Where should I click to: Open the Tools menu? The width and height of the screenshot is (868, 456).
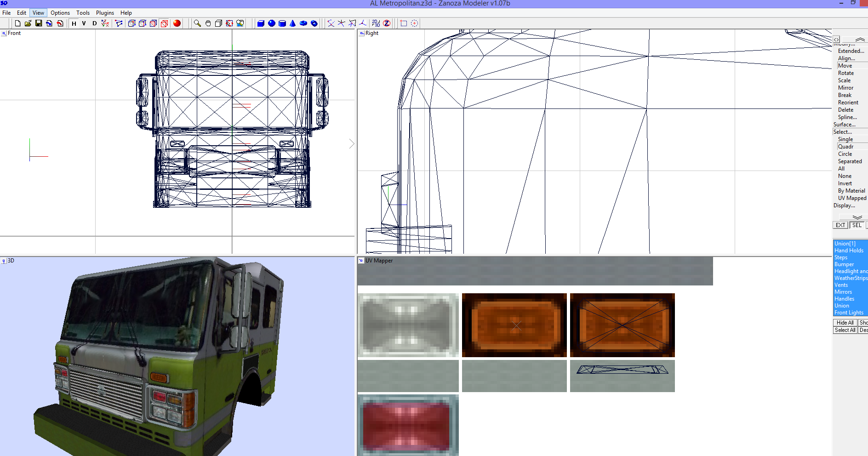click(x=83, y=12)
